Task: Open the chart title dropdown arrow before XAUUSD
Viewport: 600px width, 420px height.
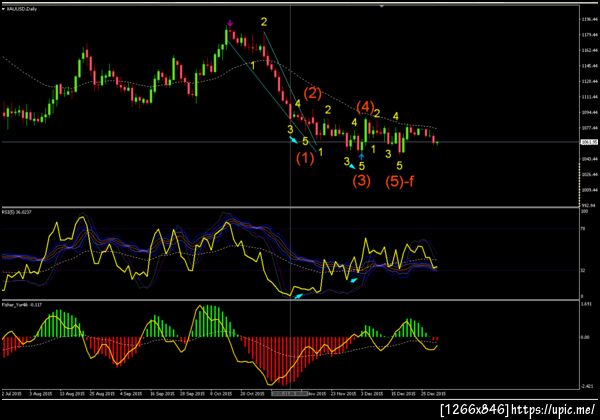Action: pyautogui.click(x=3, y=8)
